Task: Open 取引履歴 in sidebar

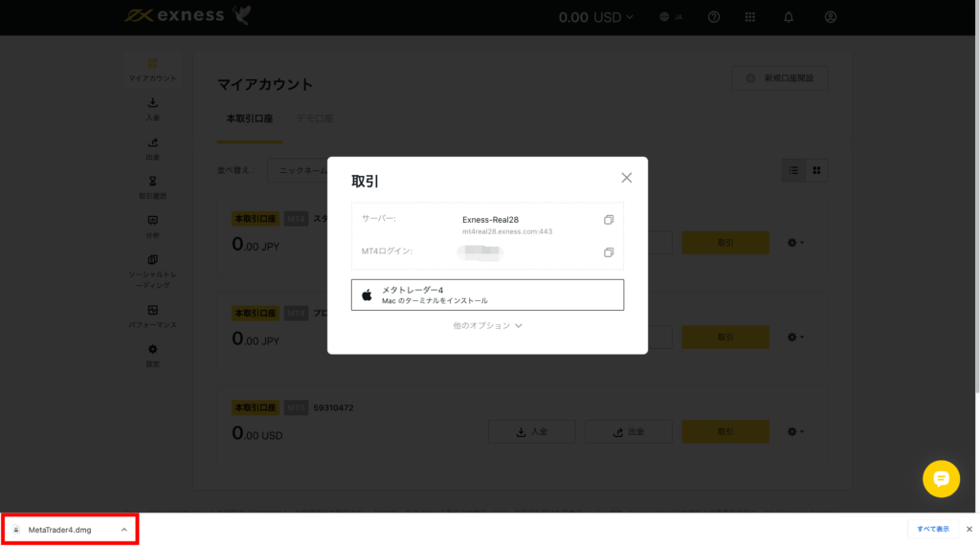Action: (x=152, y=187)
